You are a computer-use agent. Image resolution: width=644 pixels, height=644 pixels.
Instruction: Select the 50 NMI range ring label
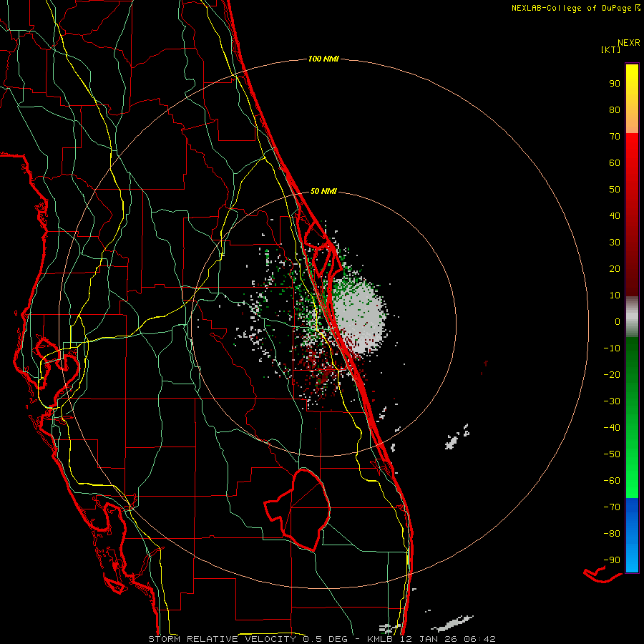[323, 191]
